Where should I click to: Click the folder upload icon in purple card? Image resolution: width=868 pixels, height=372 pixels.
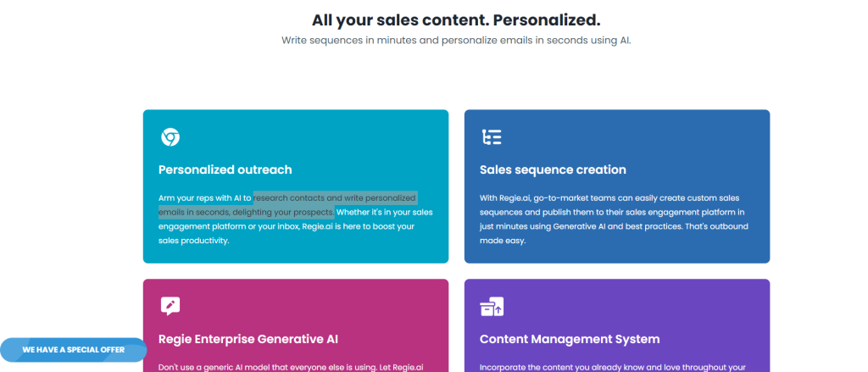point(492,307)
